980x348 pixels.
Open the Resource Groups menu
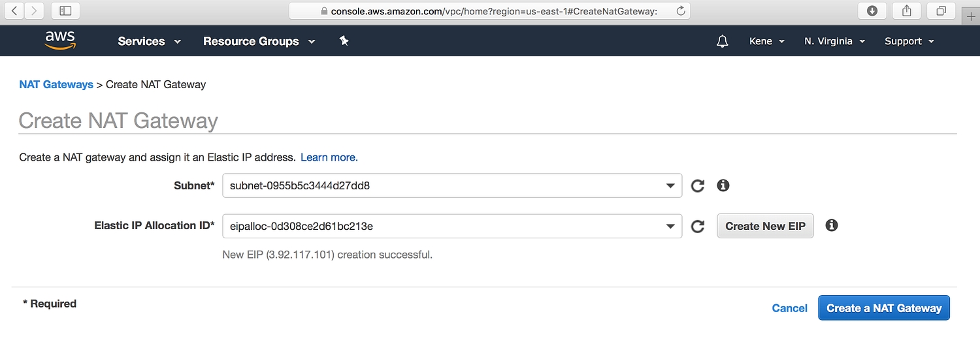259,41
